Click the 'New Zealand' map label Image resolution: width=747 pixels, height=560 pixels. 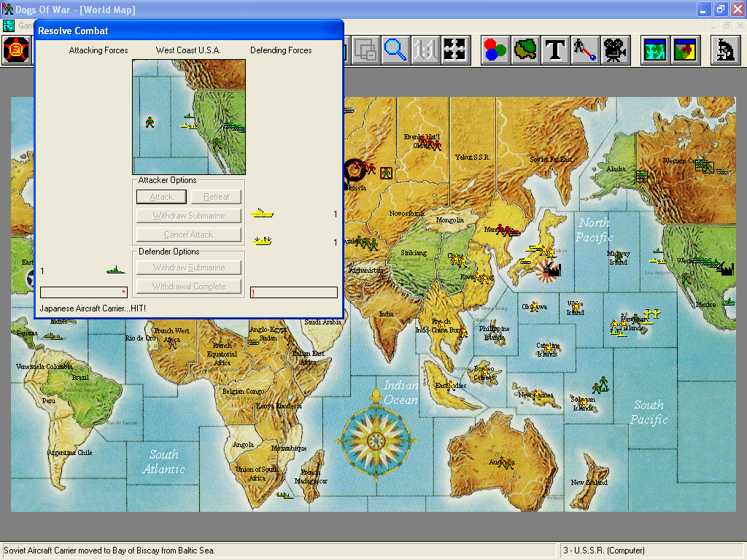(589, 483)
